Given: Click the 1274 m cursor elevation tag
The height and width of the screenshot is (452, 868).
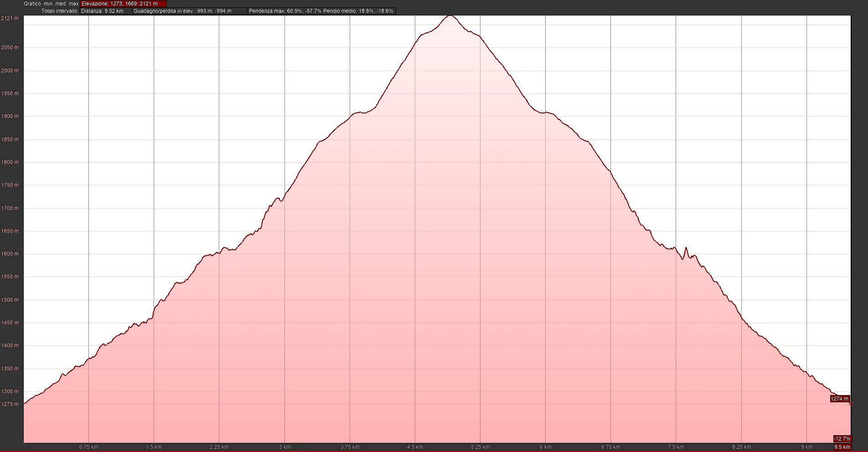Looking at the screenshot, I should click(x=839, y=399).
